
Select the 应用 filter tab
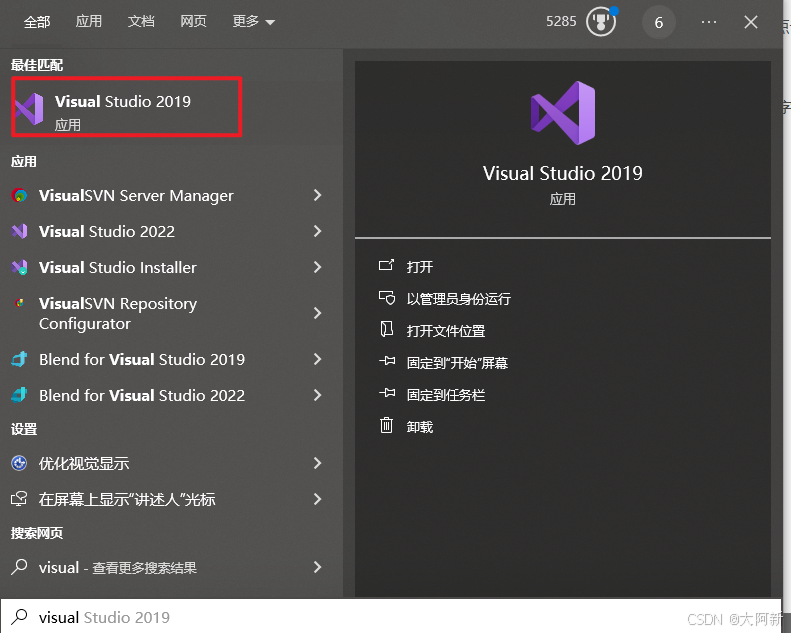tap(89, 21)
